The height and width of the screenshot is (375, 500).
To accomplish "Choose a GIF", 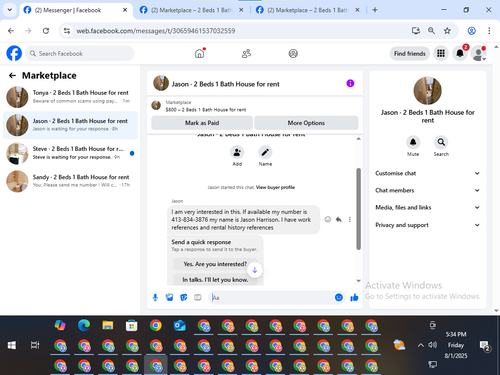I will (198, 297).
